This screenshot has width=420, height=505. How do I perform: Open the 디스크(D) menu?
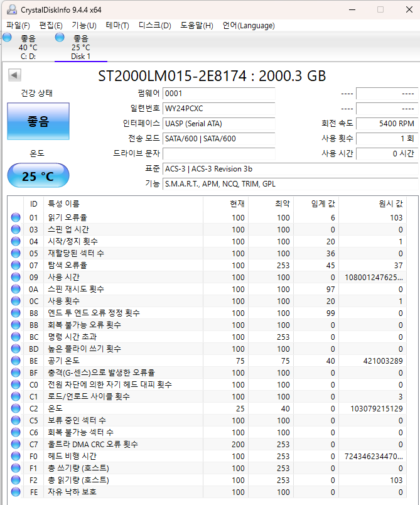coord(154,26)
